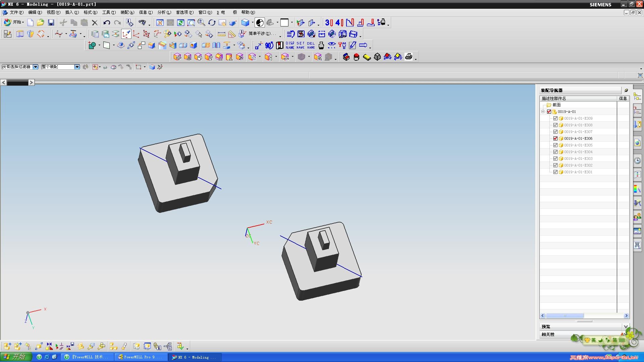
Task: Click the Save file icon
Action: pyautogui.click(x=51, y=22)
